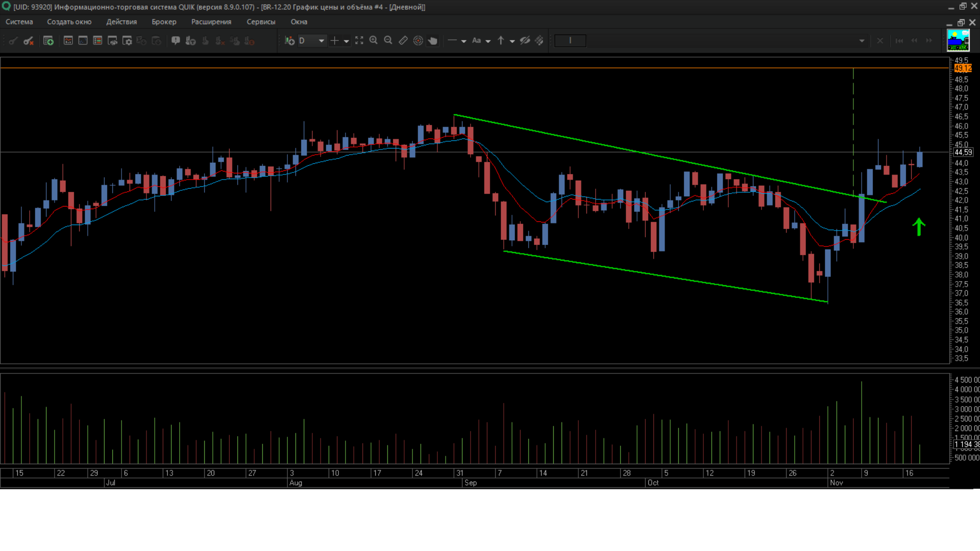Toggle the disconnect key icon
Viewport: 980px width, 551px height.
tap(29, 41)
